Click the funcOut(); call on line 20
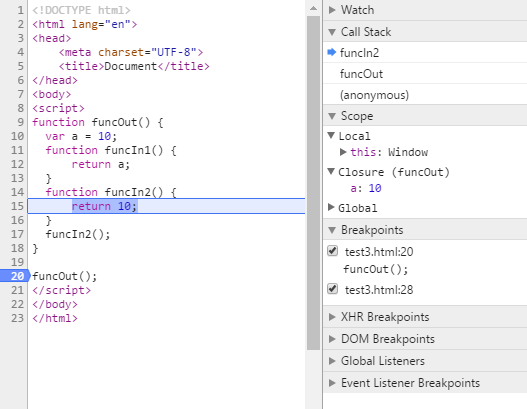The width and height of the screenshot is (527, 409). [65, 276]
